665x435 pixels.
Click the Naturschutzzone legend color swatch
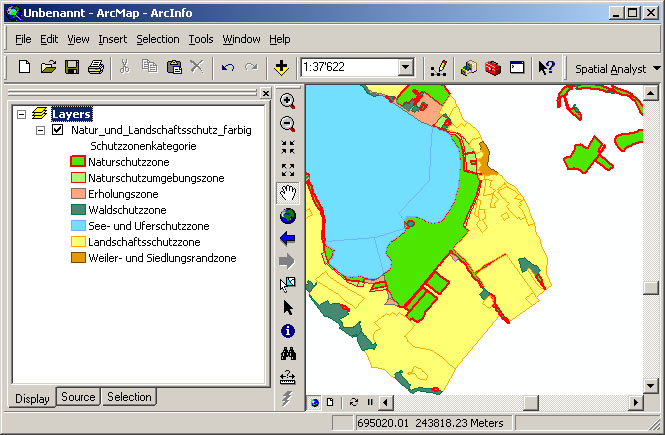point(77,161)
